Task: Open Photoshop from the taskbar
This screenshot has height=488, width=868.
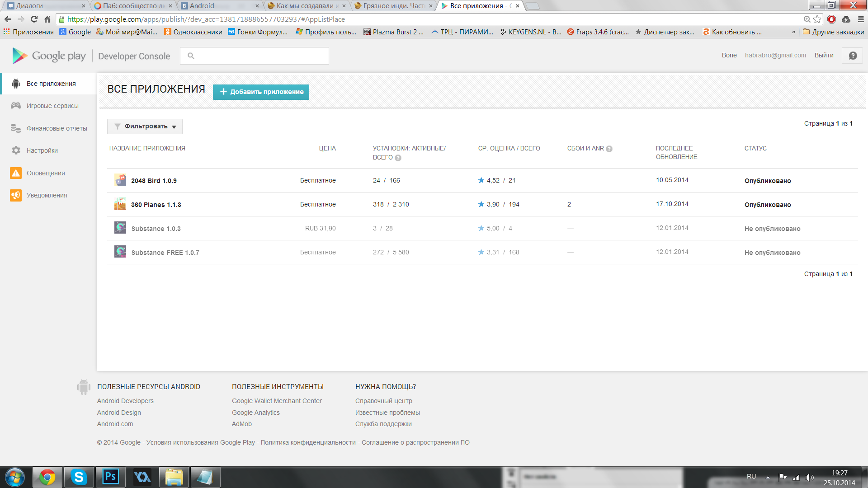Action: coord(111,477)
